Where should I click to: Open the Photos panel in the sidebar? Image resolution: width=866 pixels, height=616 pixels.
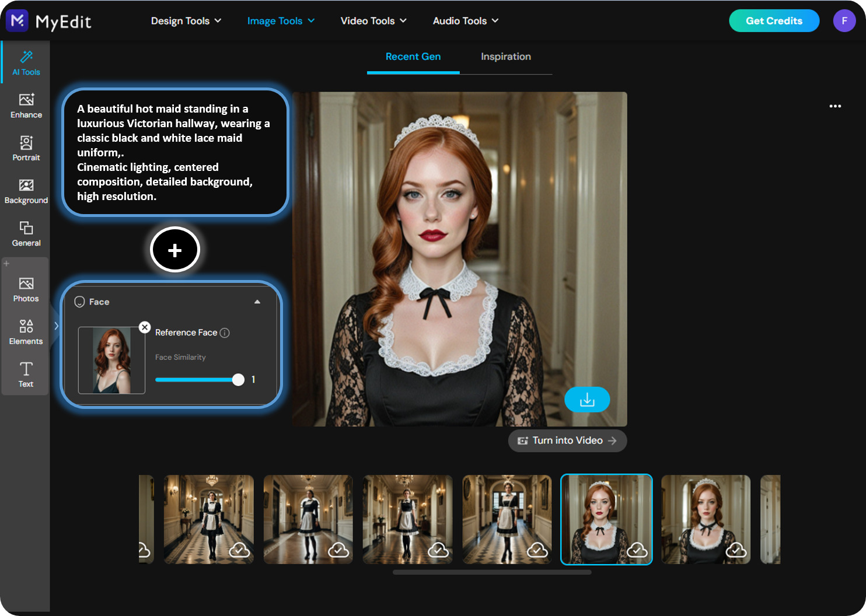coord(26,288)
